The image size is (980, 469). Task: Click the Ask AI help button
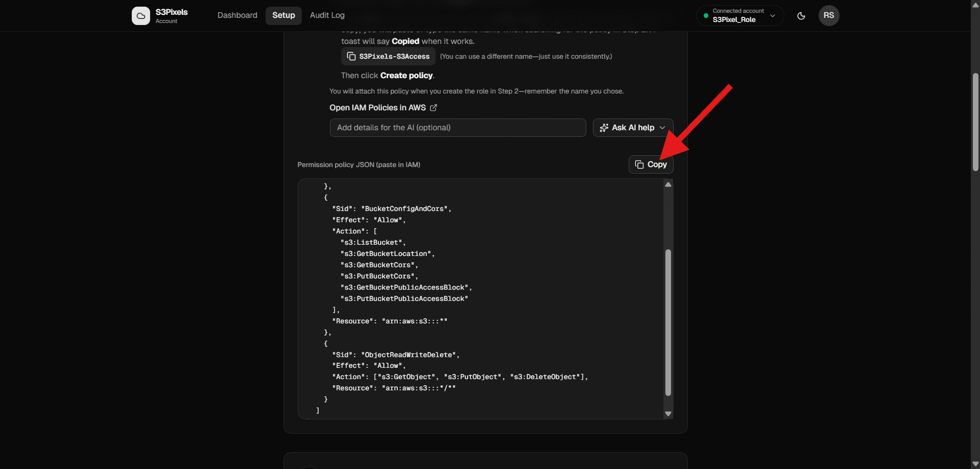coord(632,128)
